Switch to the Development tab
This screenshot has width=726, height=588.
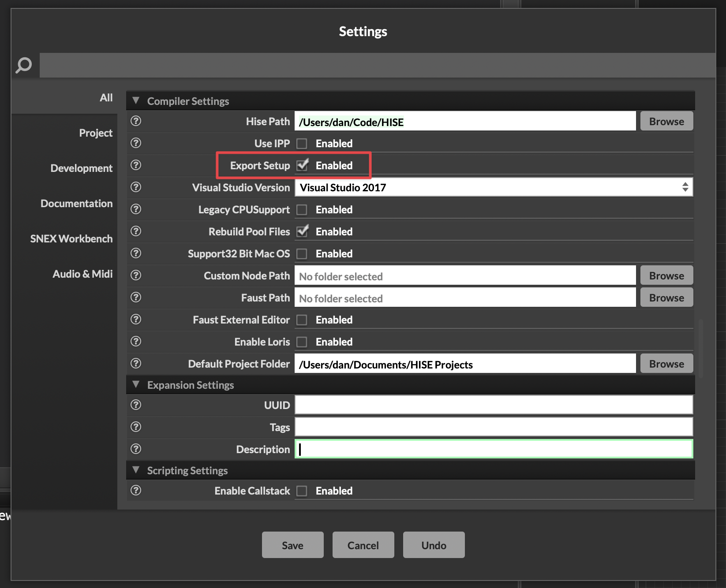click(81, 168)
